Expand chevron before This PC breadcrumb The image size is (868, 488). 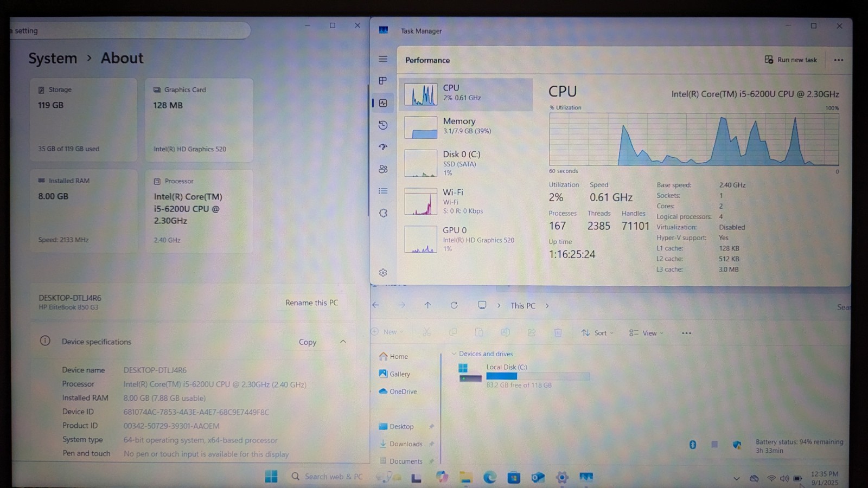(x=499, y=306)
